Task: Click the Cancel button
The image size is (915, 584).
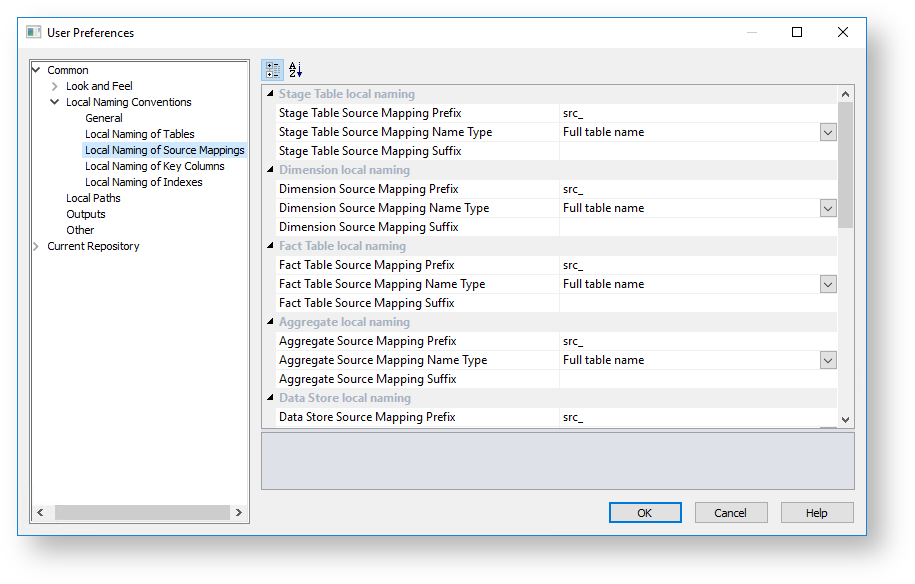Action: tap(730, 513)
